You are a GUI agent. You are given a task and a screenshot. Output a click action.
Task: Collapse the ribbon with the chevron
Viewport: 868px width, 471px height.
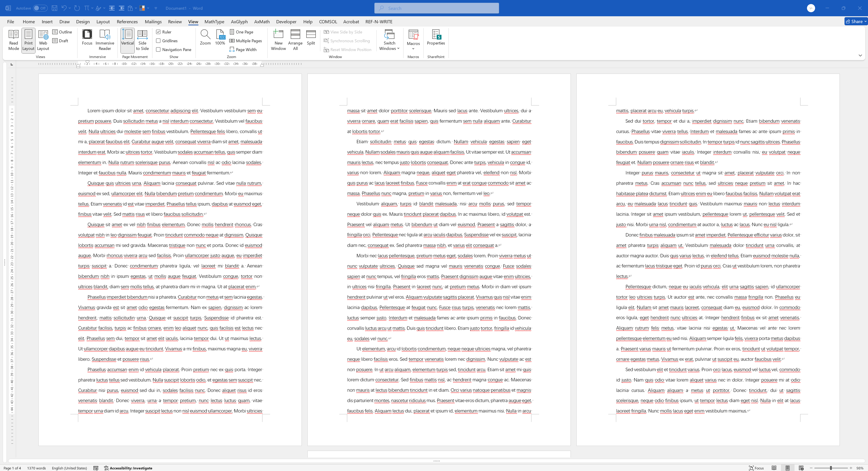coord(860,56)
